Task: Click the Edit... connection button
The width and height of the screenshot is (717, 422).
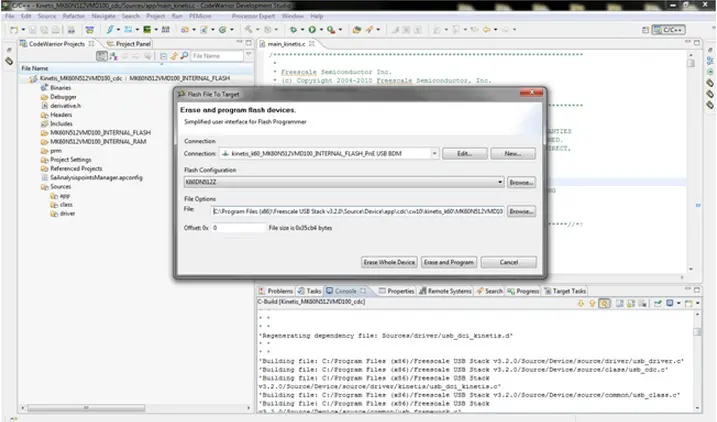Action: pyautogui.click(x=465, y=154)
